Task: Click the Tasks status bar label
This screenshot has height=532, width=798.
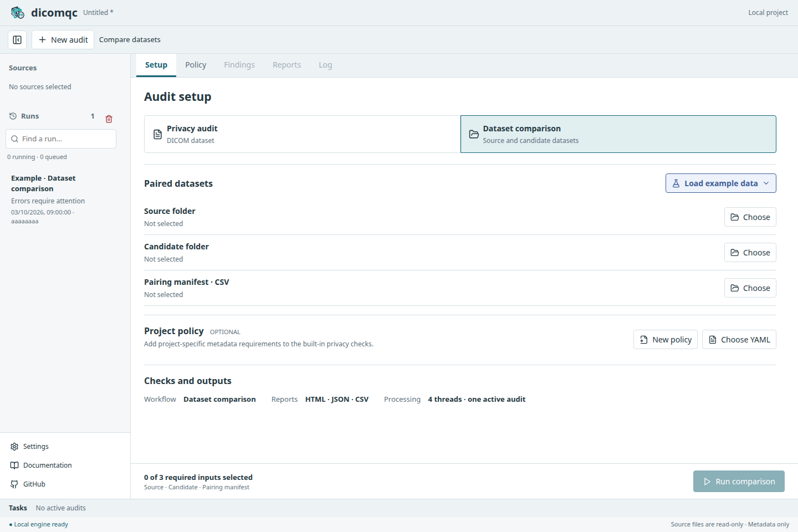Action: coord(18,508)
